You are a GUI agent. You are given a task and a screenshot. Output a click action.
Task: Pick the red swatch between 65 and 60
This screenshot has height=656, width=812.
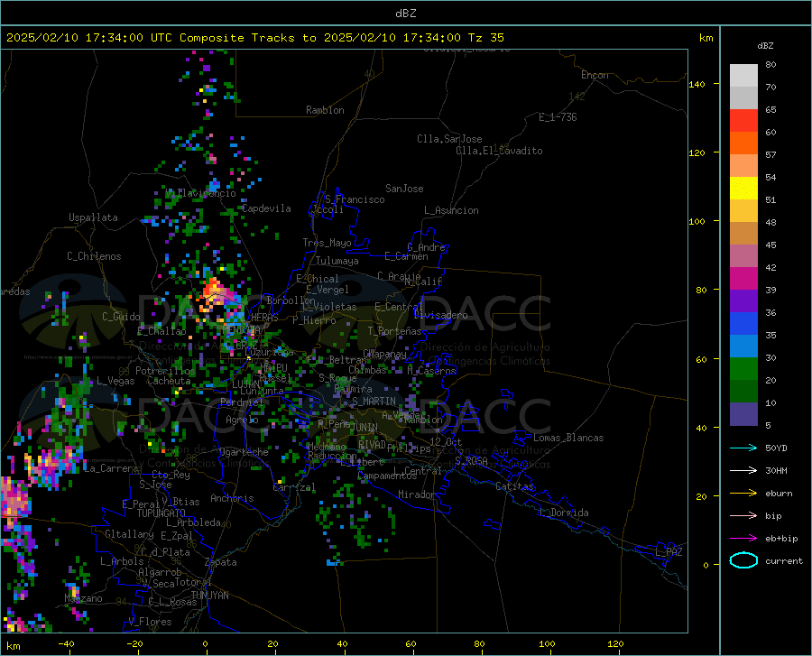[x=743, y=121]
